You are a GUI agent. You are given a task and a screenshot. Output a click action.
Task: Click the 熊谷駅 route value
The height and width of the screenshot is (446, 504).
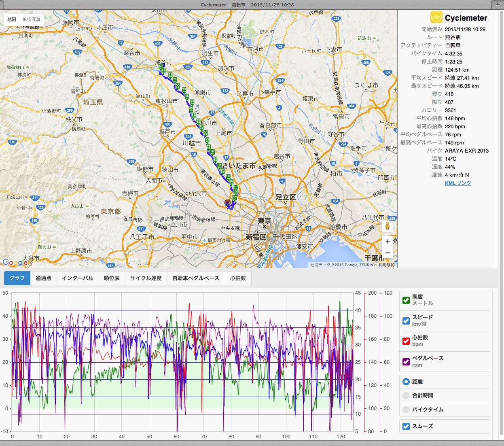coord(453,37)
